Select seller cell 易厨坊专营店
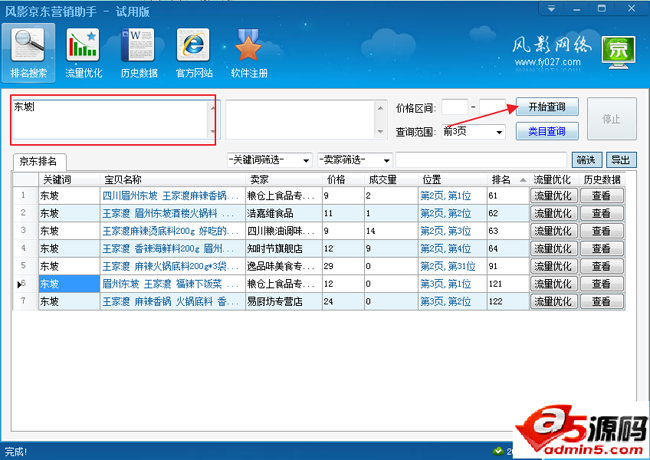Image resolution: width=650 pixels, height=460 pixels. (284, 301)
